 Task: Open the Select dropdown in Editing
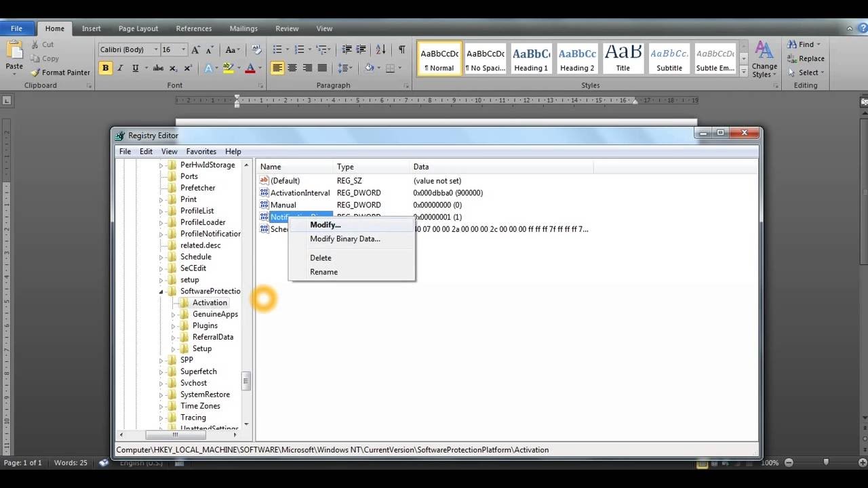(x=806, y=73)
